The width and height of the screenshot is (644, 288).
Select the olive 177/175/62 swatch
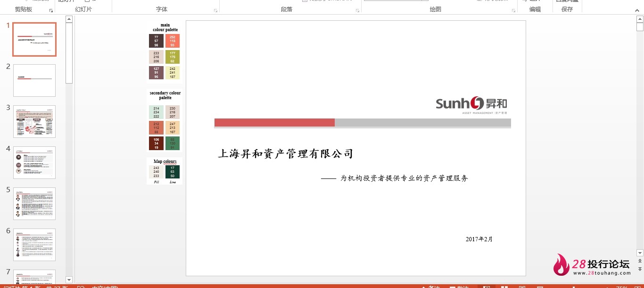pos(173,57)
